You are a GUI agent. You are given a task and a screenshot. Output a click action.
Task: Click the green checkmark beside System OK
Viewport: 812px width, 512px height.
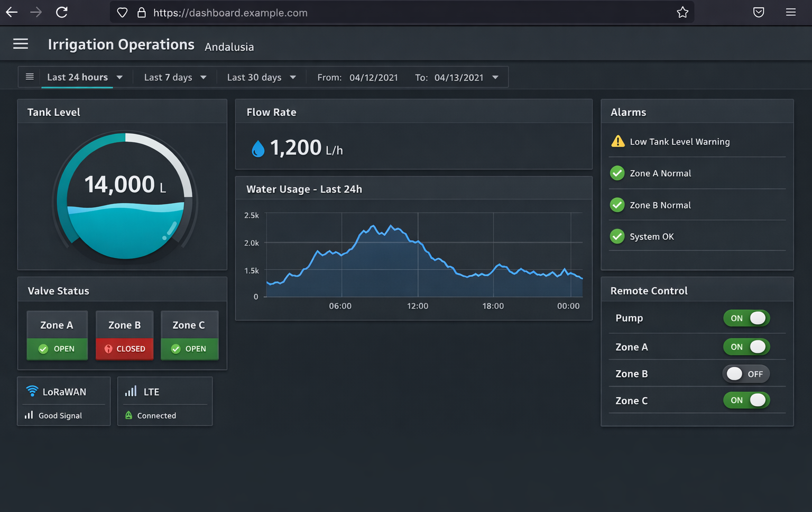coord(617,236)
